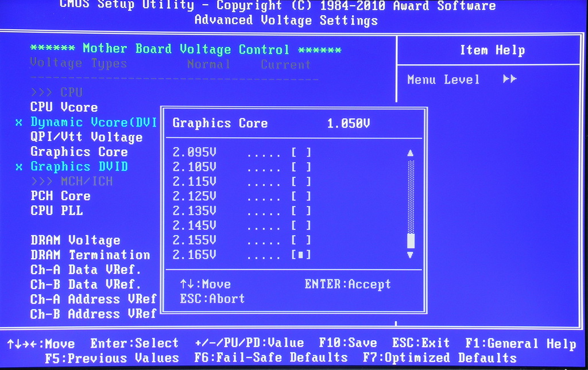Select the CPU Vcore setting

tap(64, 107)
